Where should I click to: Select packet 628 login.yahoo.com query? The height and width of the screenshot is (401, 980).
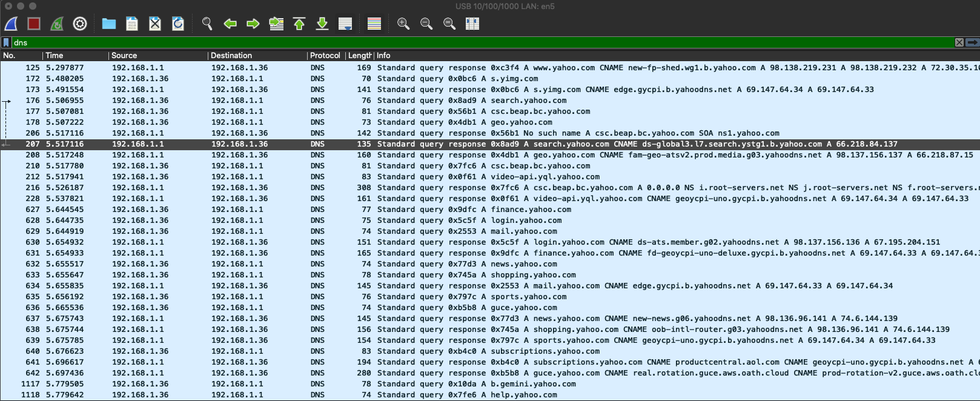click(x=490, y=220)
